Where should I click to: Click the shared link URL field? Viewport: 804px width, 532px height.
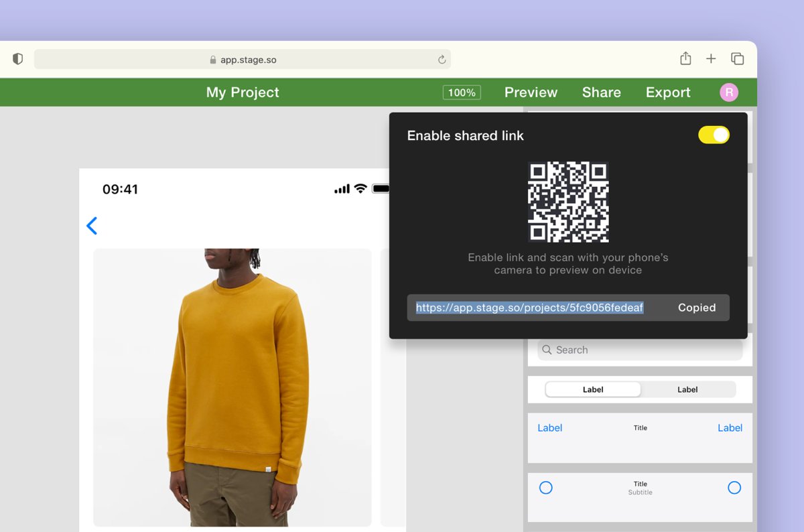[529, 308]
